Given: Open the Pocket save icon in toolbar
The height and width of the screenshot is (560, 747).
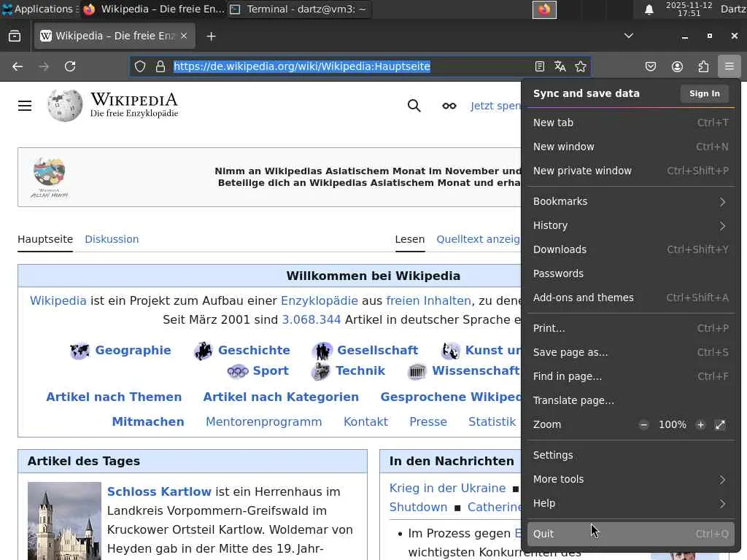Looking at the screenshot, I should pos(650,66).
